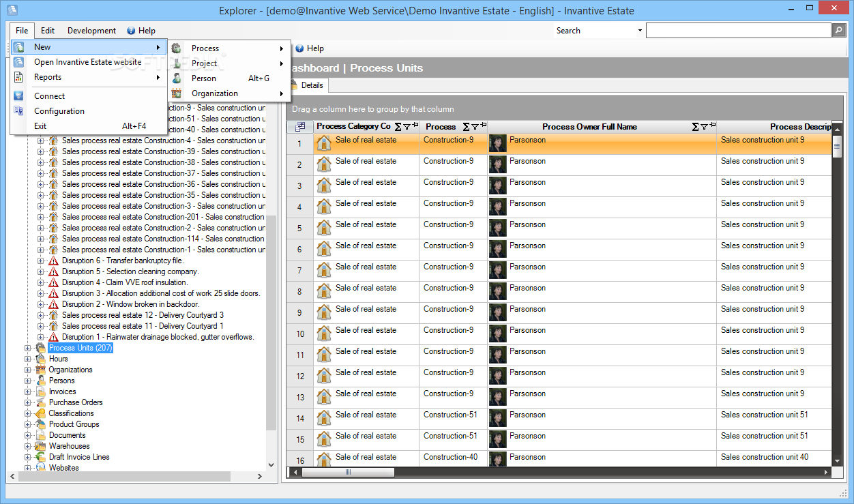Viewport: 854px width, 504px height.
Task: Click the pin icon in Process Owner Full Name header
Action: (713, 125)
